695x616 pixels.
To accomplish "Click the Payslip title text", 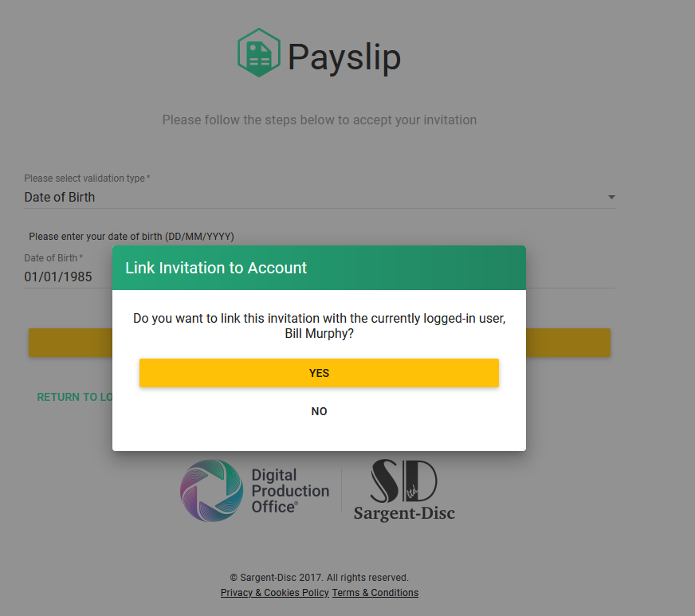I will (x=344, y=57).
